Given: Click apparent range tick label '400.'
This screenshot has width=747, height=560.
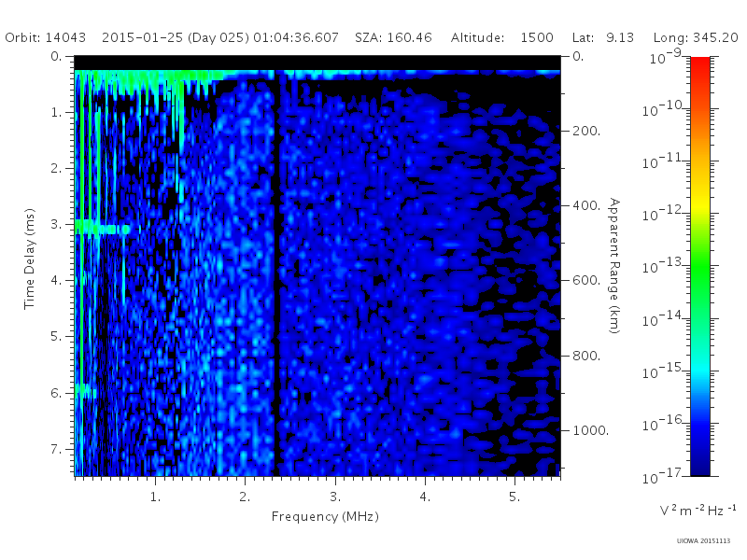Looking at the screenshot, I should [x=586, y=205].
